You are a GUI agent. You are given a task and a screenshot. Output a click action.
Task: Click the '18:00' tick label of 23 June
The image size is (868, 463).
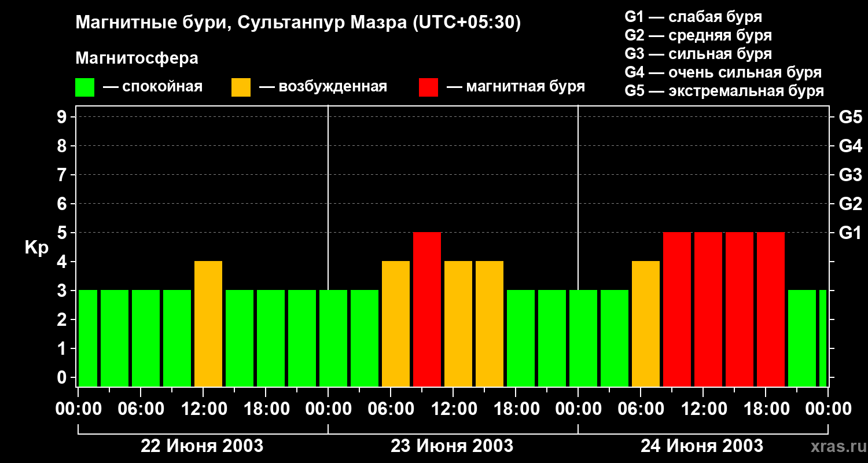(516, 409)
